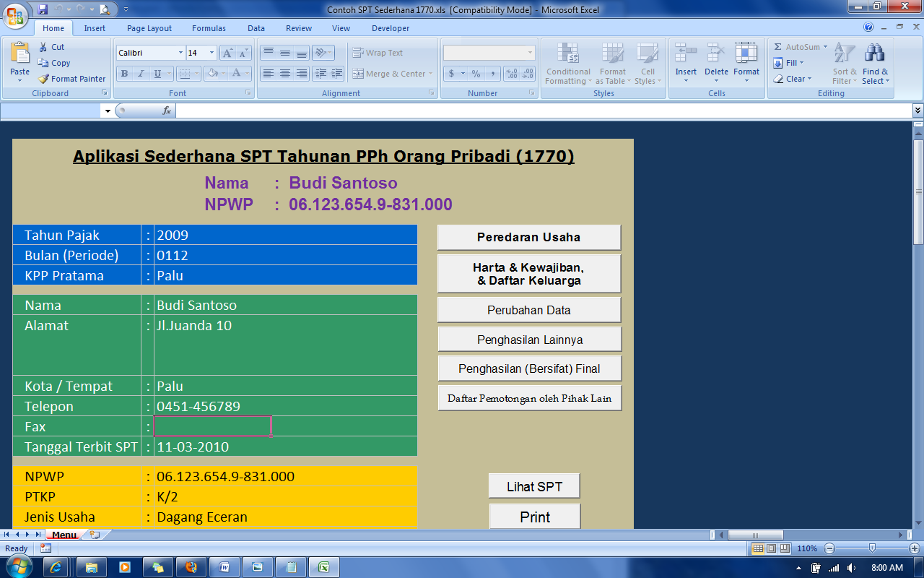Insert a new worksheet cell
The height and width of the screenshot is (578, 924).
pos(685,64)
